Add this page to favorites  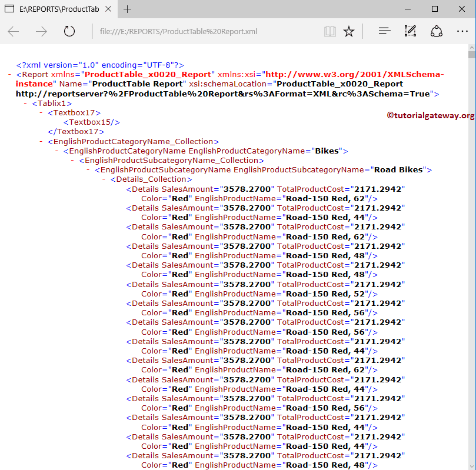pos(349,31)
